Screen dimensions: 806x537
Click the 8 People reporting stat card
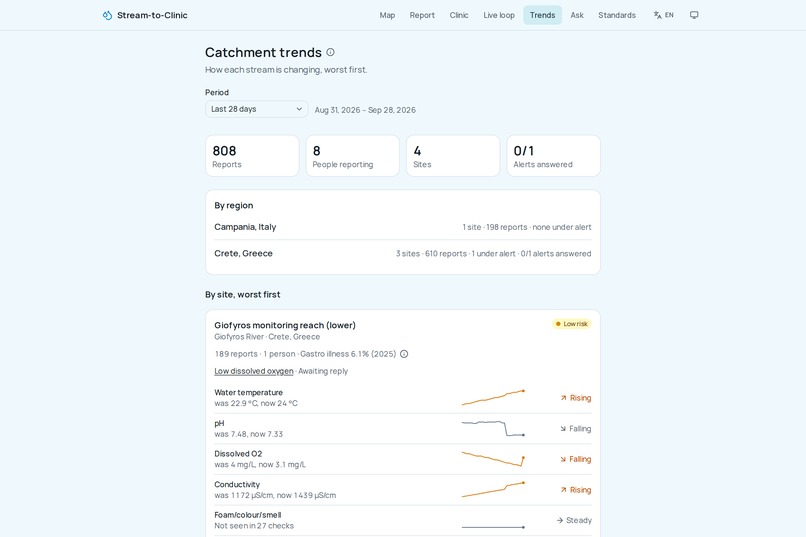[x=353, y=156]
